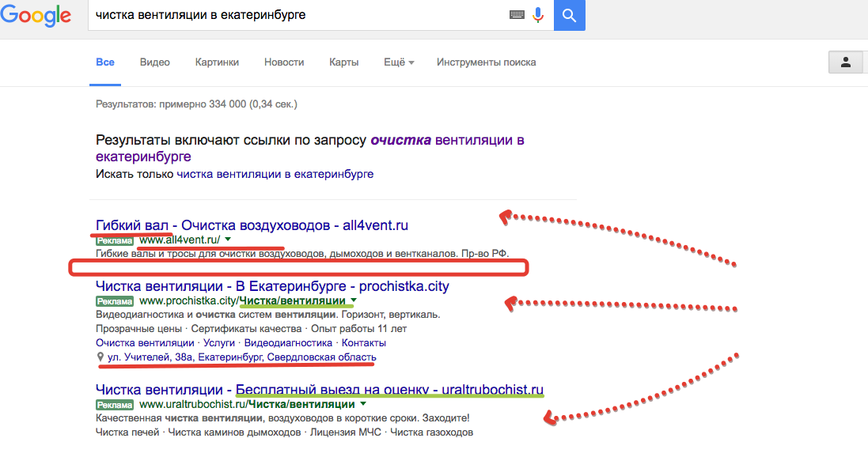The image size is (868, 457).
Task: Click the www.uraltrubochist.ru/Чистка/вентиляции URL text
Action: (x=247, y=404)
